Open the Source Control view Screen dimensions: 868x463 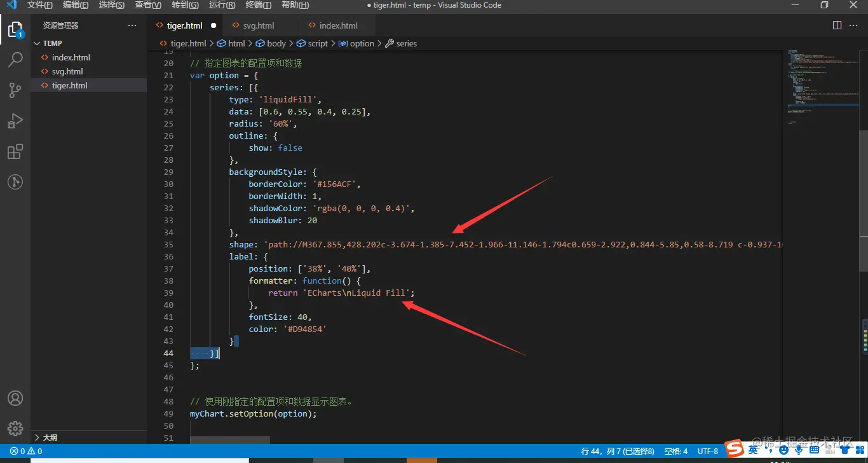pos(15,90)
